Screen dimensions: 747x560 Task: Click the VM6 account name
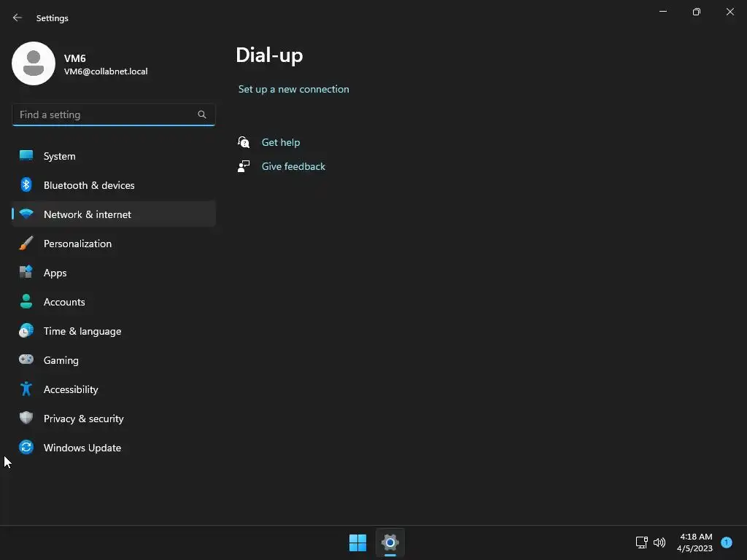tap(75, 58)
